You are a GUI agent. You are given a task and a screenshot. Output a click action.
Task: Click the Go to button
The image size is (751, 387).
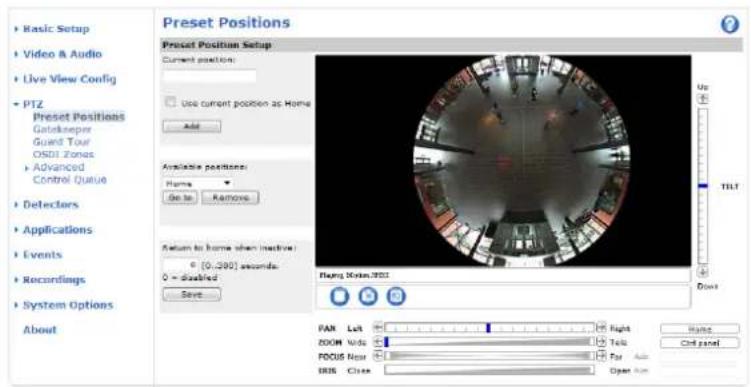(x=180, y=198)
